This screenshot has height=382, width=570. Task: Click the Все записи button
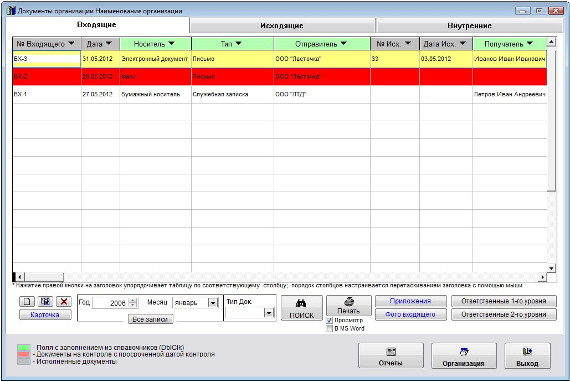click(x=150, y=319)
